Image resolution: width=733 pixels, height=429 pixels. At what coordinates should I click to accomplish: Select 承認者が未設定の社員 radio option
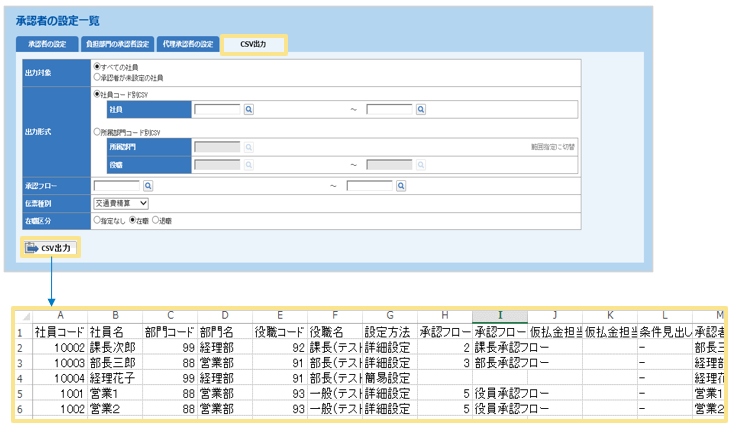pyautogui.click(x=97, y=76)
